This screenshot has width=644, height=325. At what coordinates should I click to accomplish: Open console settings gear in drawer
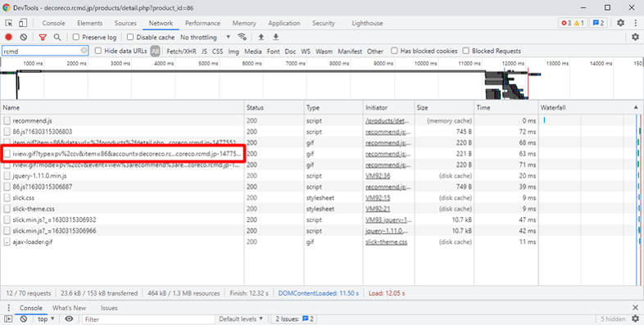point(635,318)
